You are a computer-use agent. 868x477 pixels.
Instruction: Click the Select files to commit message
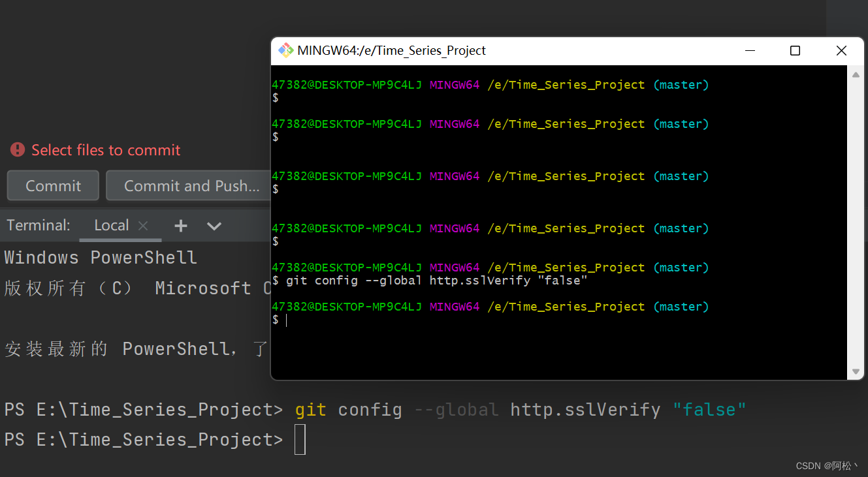click(x=106, y=150)
